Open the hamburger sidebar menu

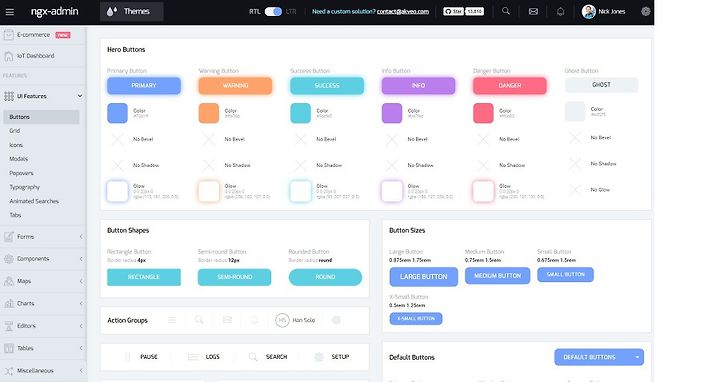pos(10,11)
